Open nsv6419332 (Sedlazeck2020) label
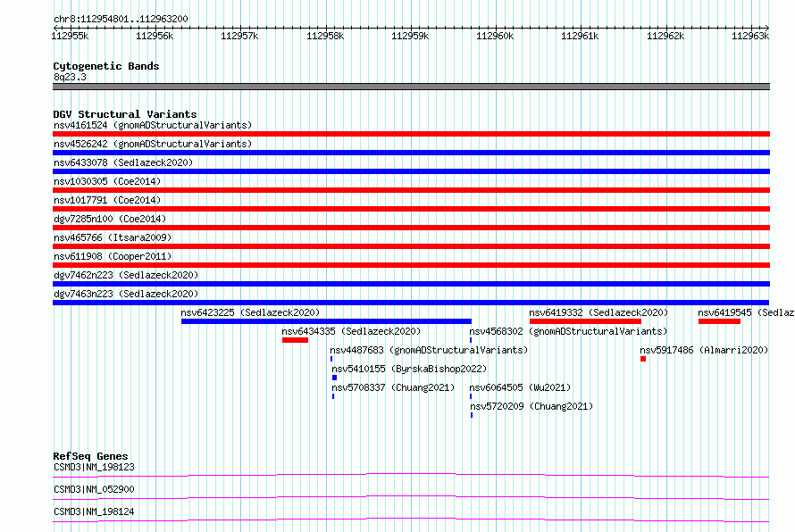 coord(598,312)
